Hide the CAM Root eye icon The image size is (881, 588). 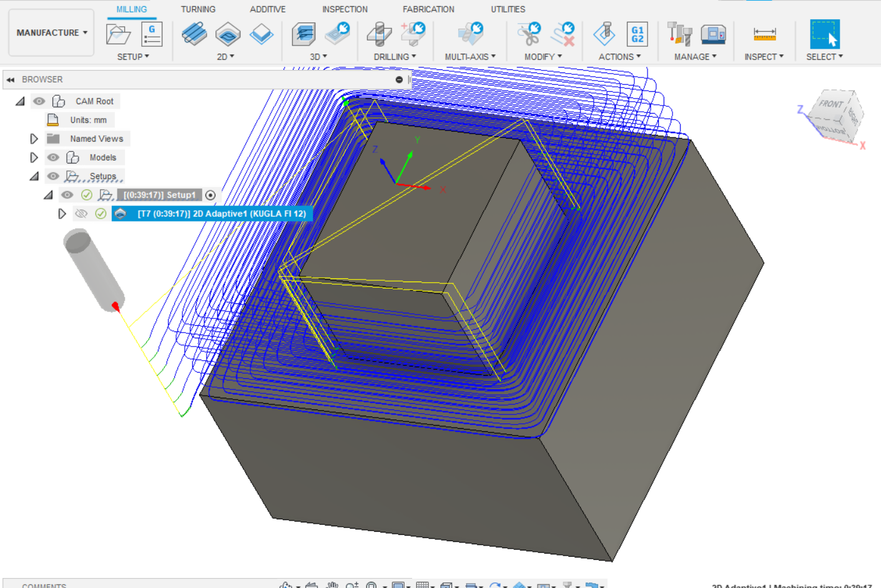(39, 100)
